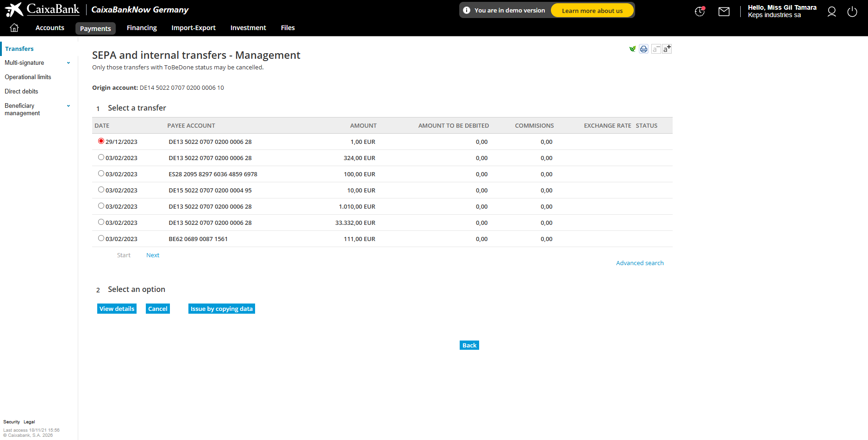Expand the Multi-signature sidebar section
868x440 pixels.
(x=69, y=62)
